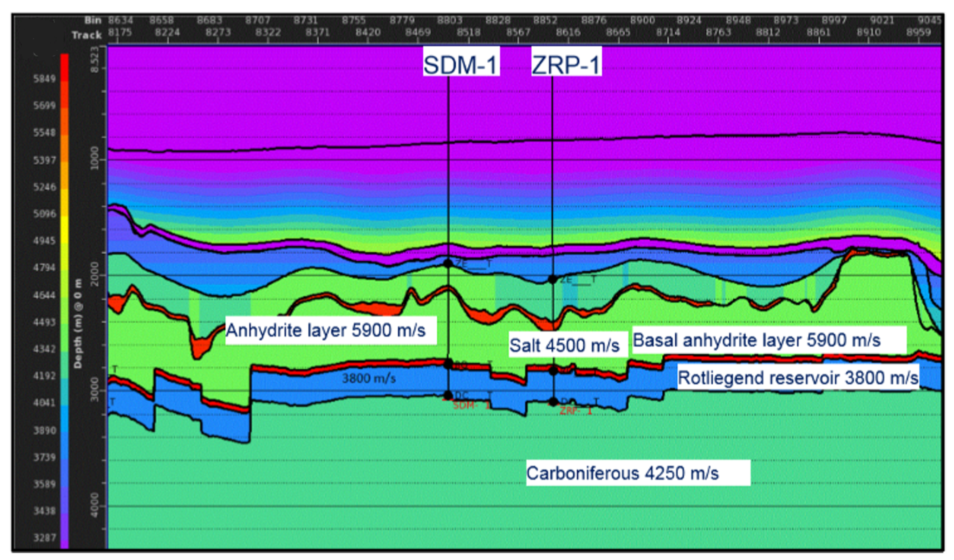Viewport: 954px width, 560px height.
Task: Click the red SDM-1 text at the well bottom
Action: pyautogui.click(x=471, y=405)
